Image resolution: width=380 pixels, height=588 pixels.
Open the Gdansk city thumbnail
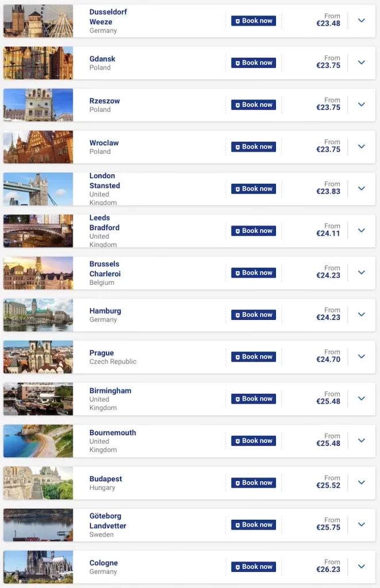(x=38, y=63)
